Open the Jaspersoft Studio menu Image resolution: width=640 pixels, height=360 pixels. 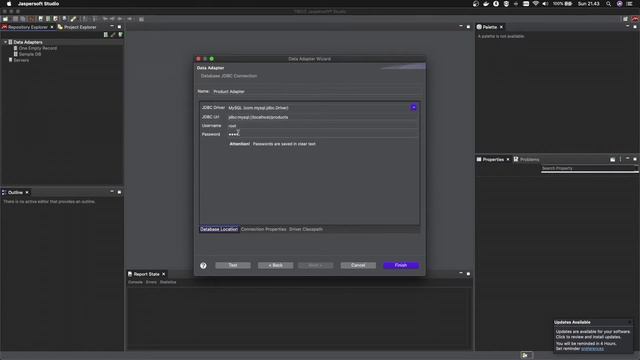(x=38, y=4)
